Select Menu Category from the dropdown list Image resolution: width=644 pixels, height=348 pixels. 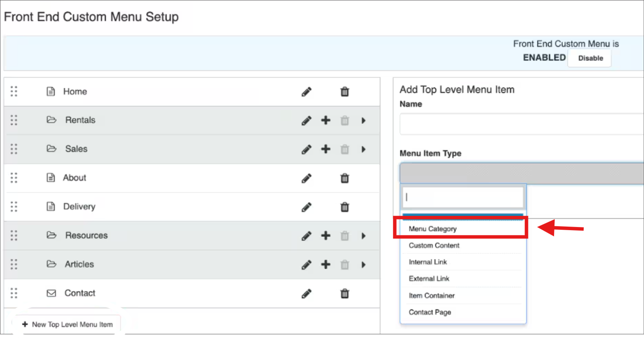coord(433,229)
